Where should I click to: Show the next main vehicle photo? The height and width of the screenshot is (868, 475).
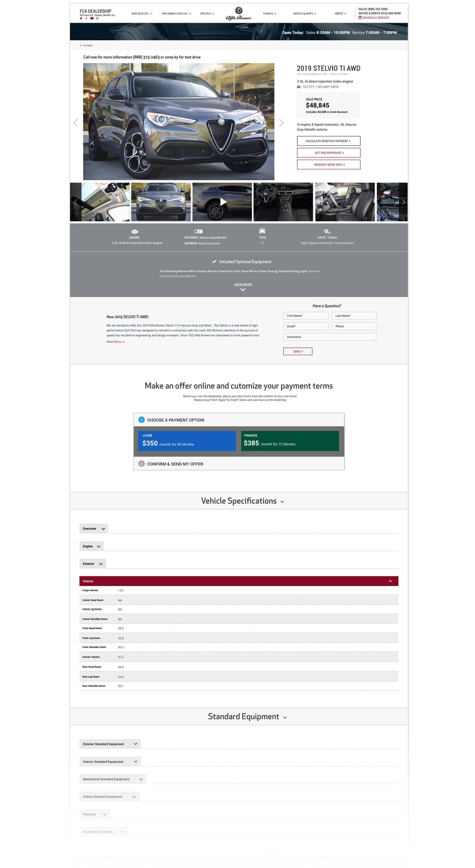pos(281,123)
